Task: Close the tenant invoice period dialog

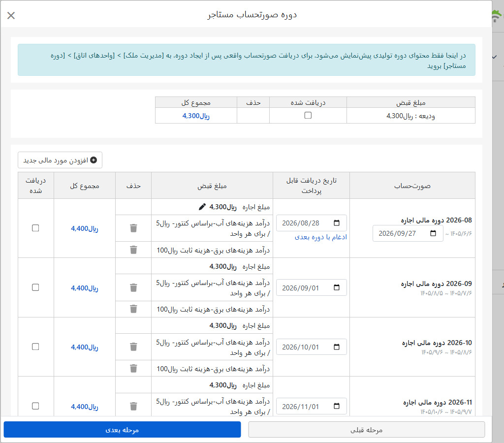Action: (11, 15)
